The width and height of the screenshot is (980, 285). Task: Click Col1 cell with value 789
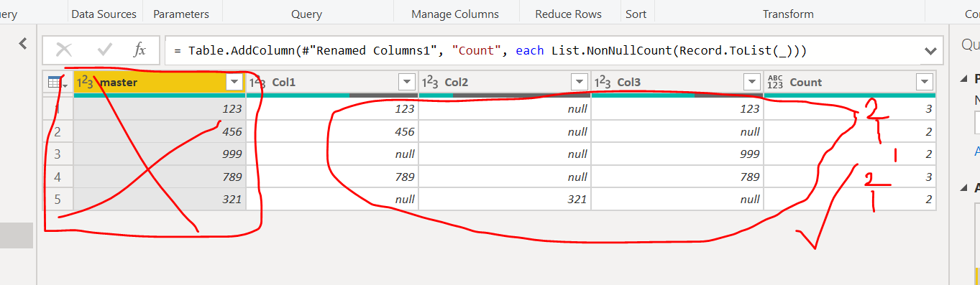pyautogui.click(x=332, y=177)
